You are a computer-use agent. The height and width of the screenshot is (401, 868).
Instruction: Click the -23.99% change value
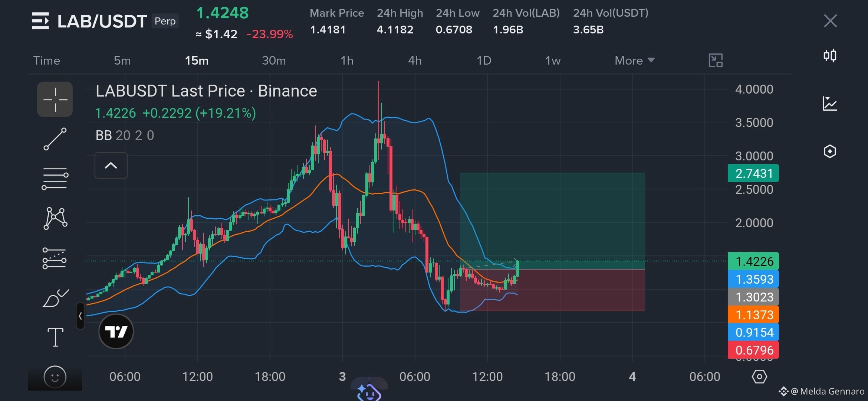pos(270,34)
